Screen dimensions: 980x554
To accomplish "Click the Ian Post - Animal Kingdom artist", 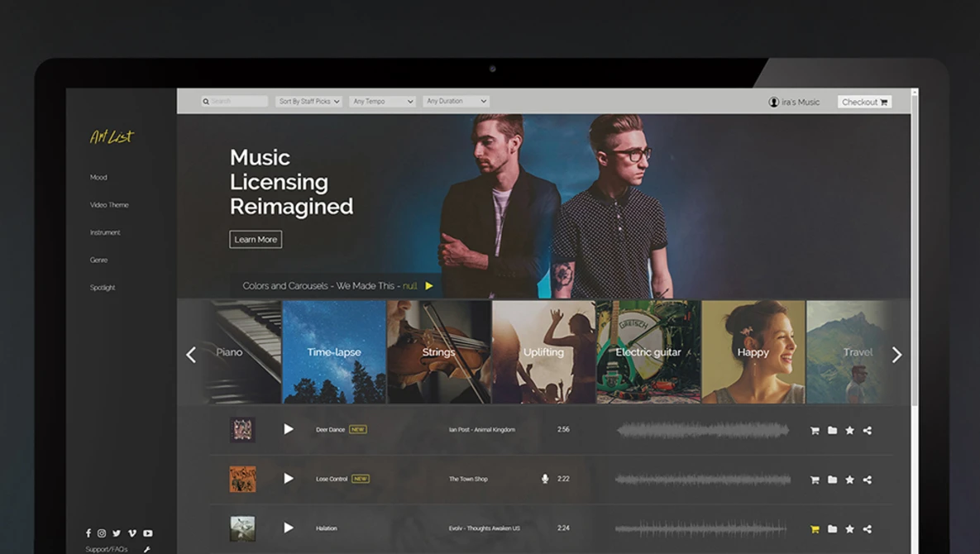I will 482,430.
